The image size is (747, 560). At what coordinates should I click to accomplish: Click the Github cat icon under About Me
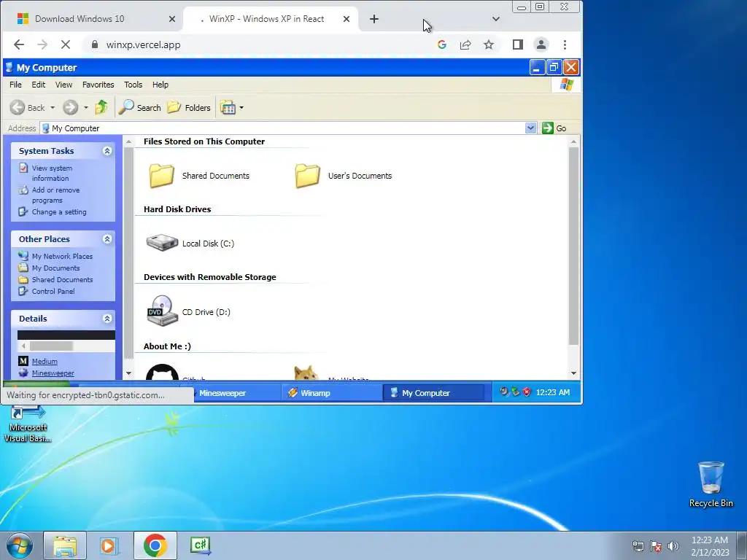tap(162, 373)
